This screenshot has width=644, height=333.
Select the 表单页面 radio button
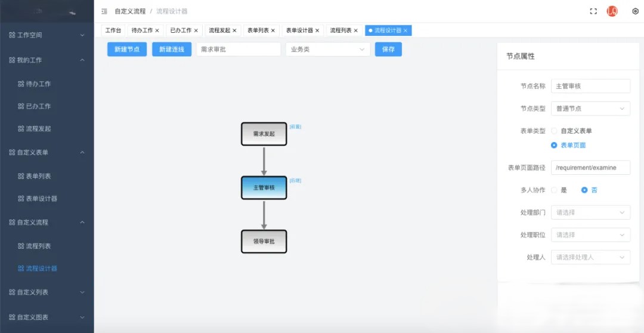[x=555, y=145]
